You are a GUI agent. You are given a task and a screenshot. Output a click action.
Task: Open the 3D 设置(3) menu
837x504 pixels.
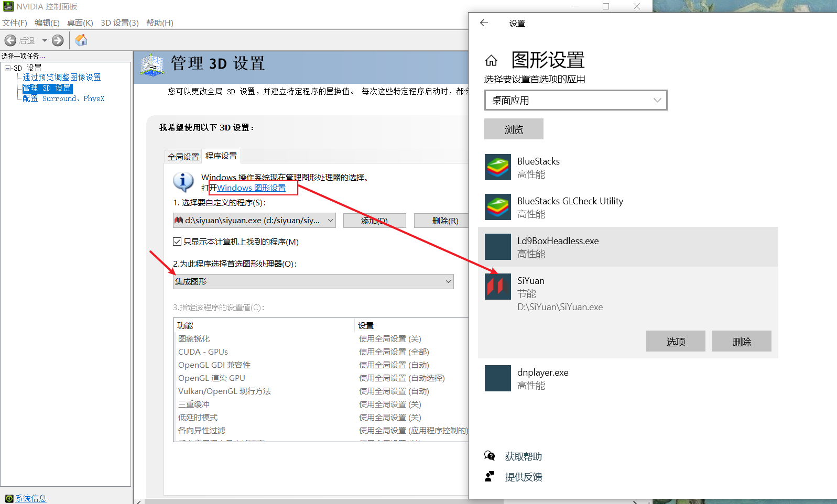point(120,23)
